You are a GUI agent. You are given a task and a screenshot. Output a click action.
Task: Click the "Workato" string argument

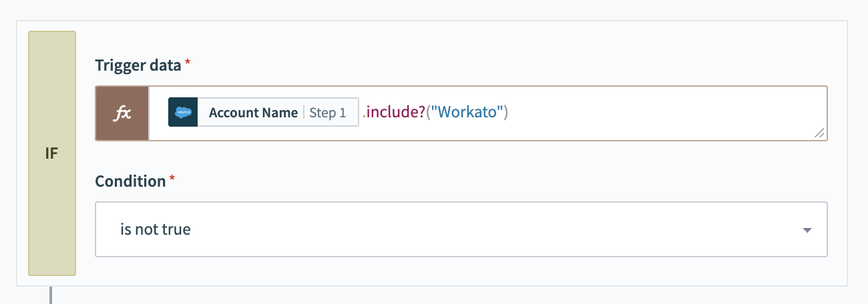(x=466, y=113)
